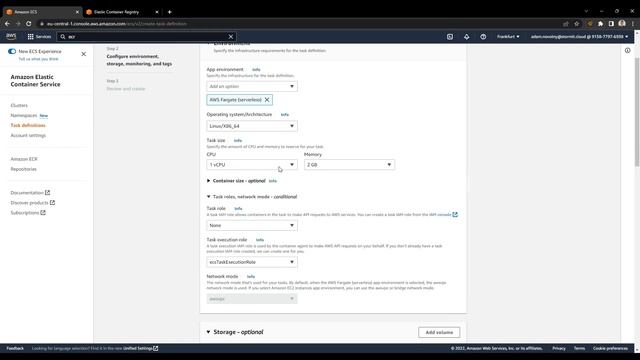Close the Amazon ECS browser tab
640x360 pixels.
point(77,12)
